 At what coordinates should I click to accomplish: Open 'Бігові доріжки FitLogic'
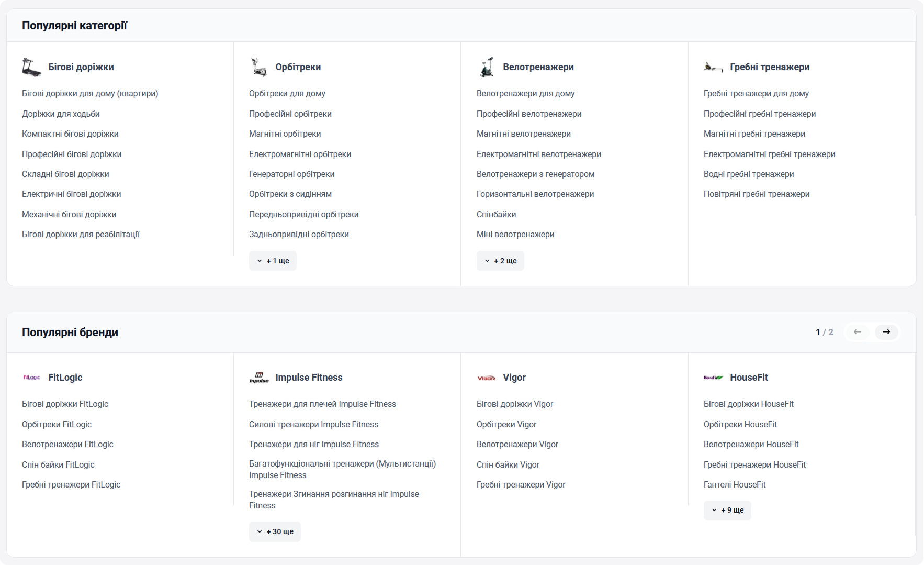click(65, 404)
